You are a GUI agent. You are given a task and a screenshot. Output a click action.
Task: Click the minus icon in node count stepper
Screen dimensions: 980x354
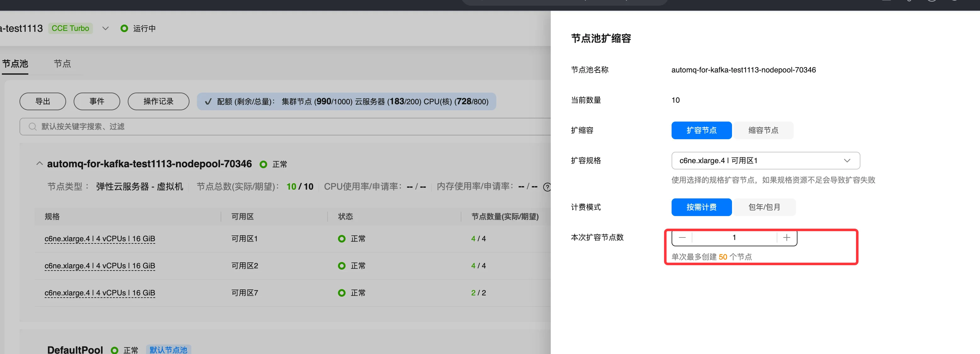pos(682,237)
